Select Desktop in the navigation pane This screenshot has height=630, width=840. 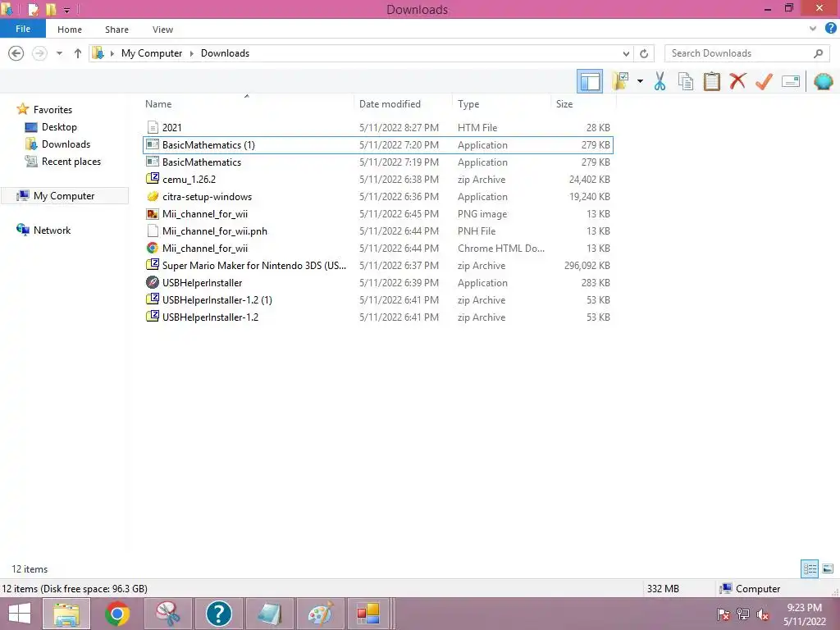(59, 127)
